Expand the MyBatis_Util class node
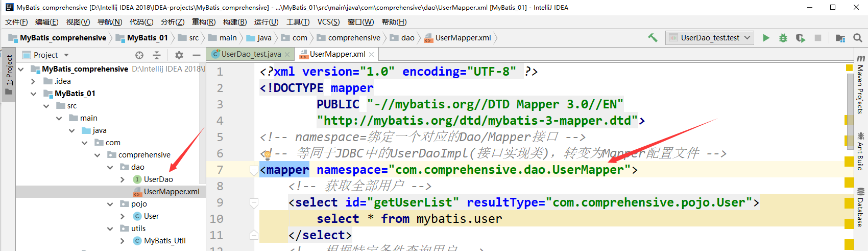Image resolution: width=868 pixels, height=251 pixels. click(123, 241)
